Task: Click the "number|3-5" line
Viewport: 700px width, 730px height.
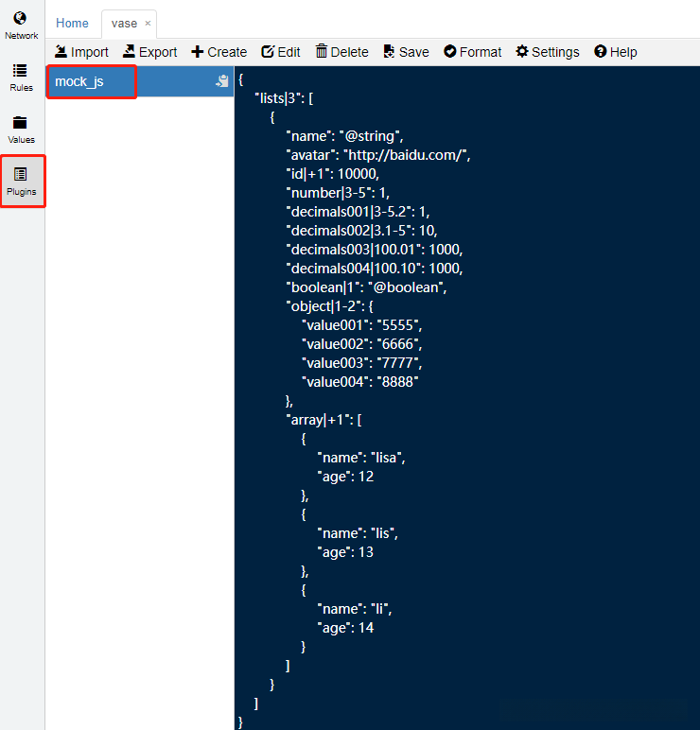Action: coord(338,193)
